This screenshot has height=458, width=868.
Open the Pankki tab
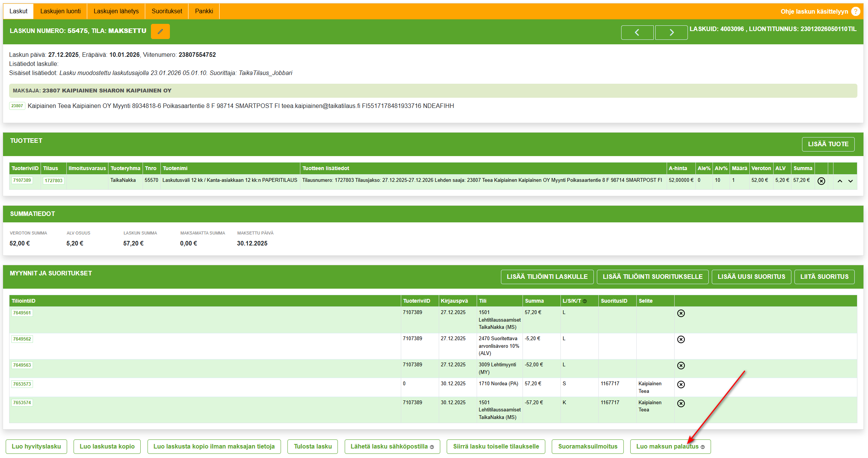[x=204, y=11]
